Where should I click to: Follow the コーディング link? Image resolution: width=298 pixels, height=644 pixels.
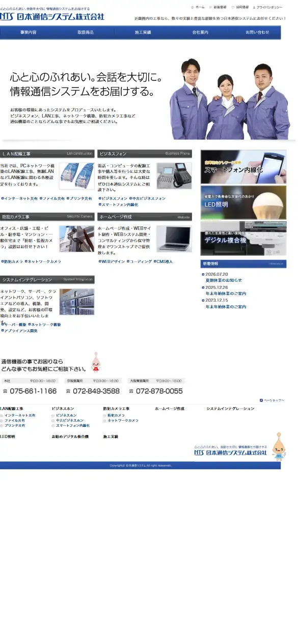140,261
